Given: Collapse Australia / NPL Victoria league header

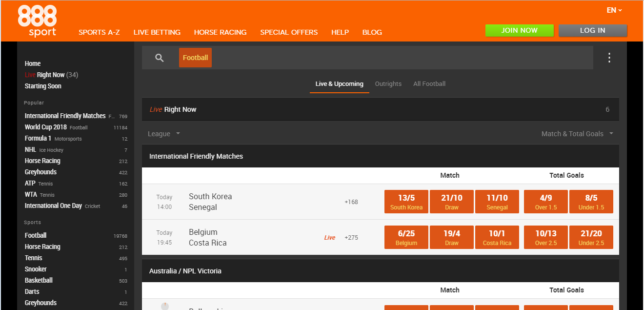Looking at the screenshot, I should [x=380, y=271].
